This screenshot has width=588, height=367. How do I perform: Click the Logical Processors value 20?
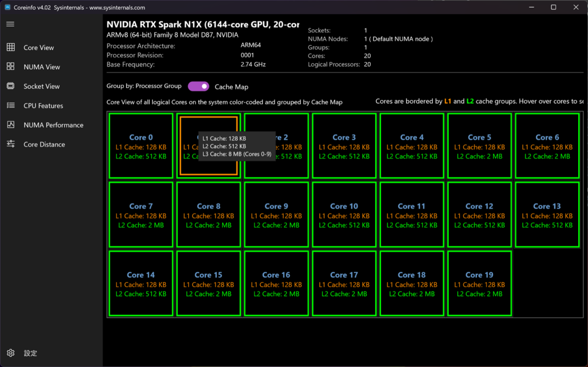coord(367,64)
